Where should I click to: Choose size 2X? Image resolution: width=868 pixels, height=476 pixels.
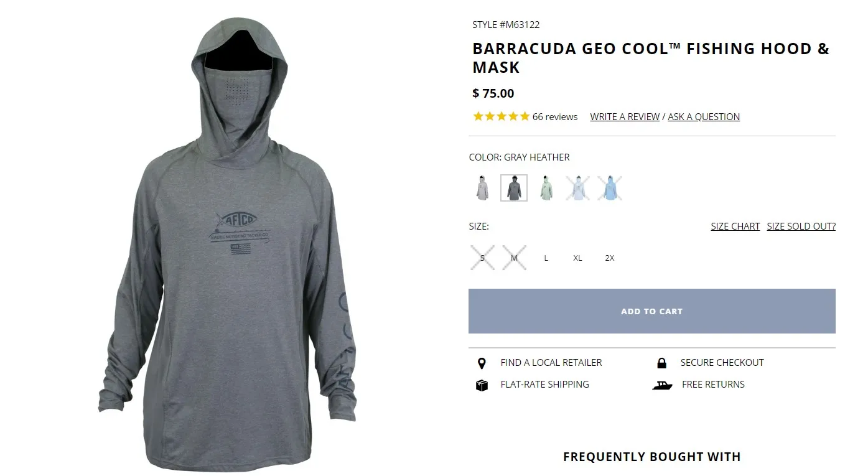coord(609,258)
